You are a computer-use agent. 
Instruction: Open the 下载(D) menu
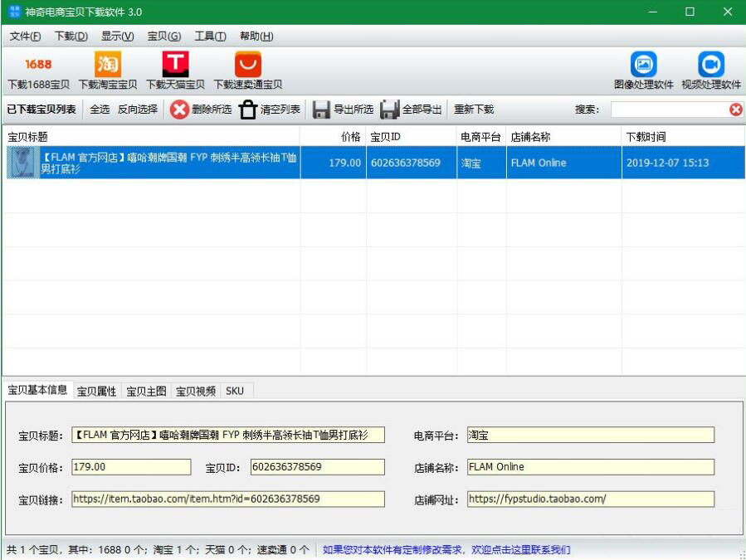pyautogui.click(x=71, y=37)
